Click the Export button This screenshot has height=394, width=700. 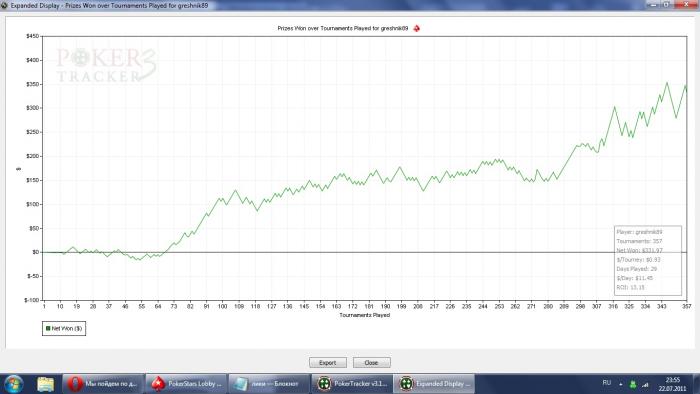pos(328,363)
